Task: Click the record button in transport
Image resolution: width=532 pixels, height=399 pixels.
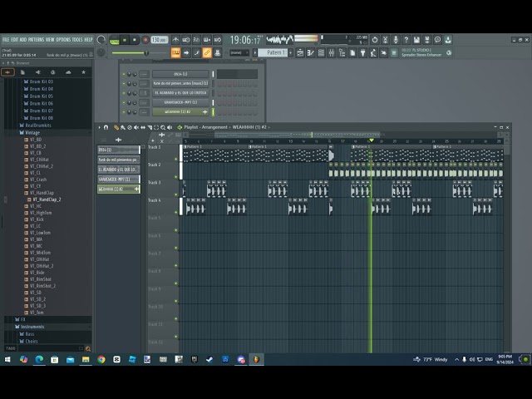Action: point(145,41)
